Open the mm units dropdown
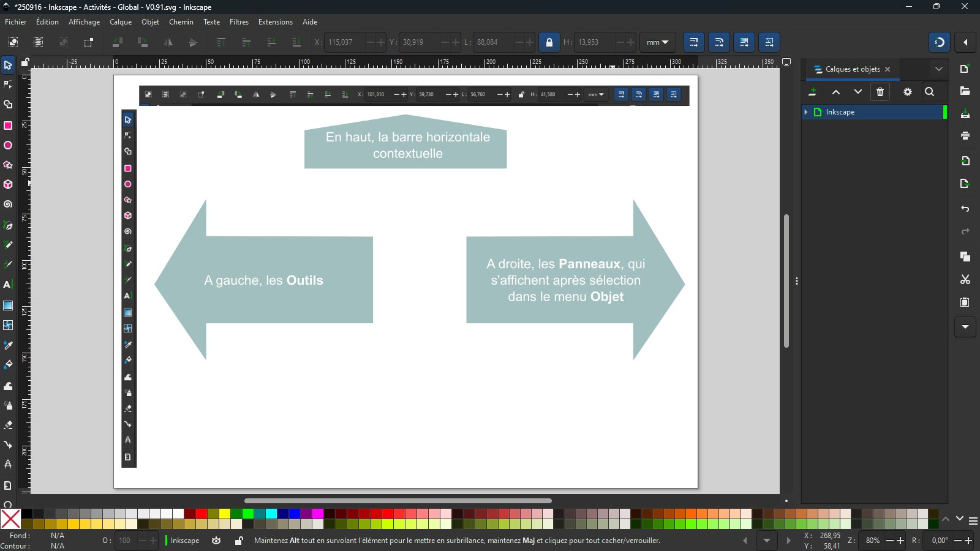Image resolution: width=980 pixels, height=551 pixels. (x=657, y=42)
